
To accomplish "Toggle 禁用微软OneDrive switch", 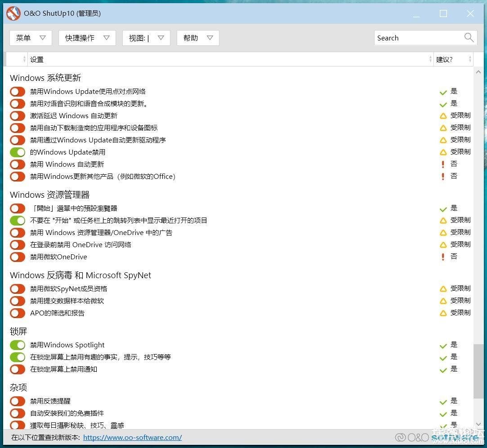I will pos(18,257).
